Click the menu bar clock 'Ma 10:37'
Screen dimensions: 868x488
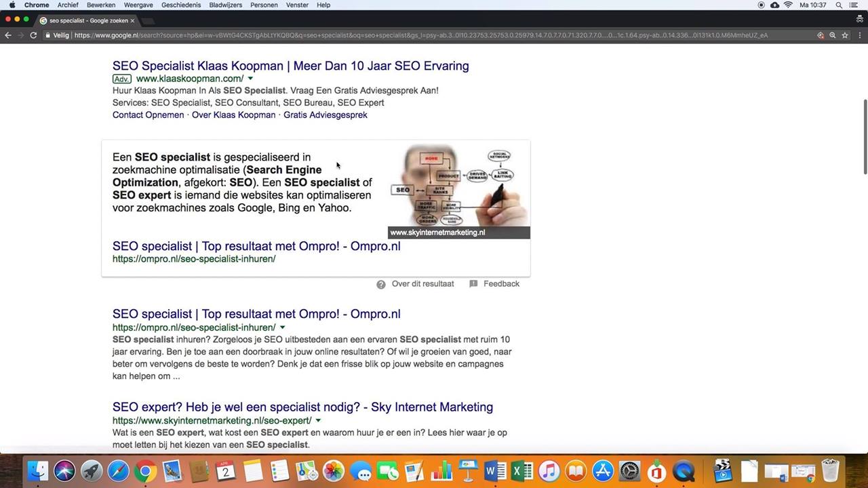tap(813, 5)
